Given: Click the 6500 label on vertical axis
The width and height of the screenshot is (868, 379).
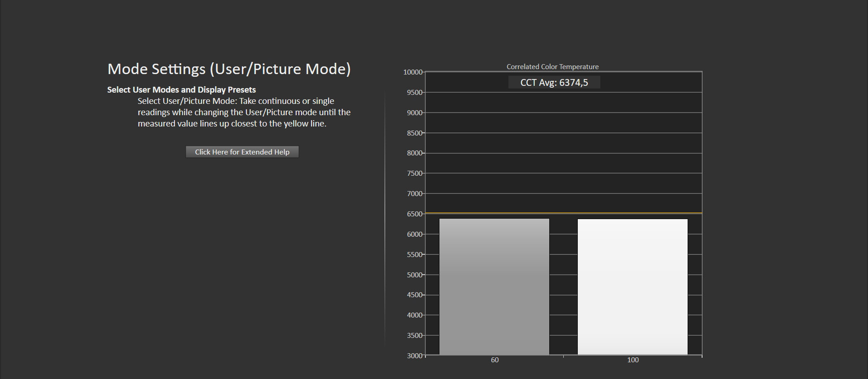Looking at the screenshot, I should click(x=415, y=214).
